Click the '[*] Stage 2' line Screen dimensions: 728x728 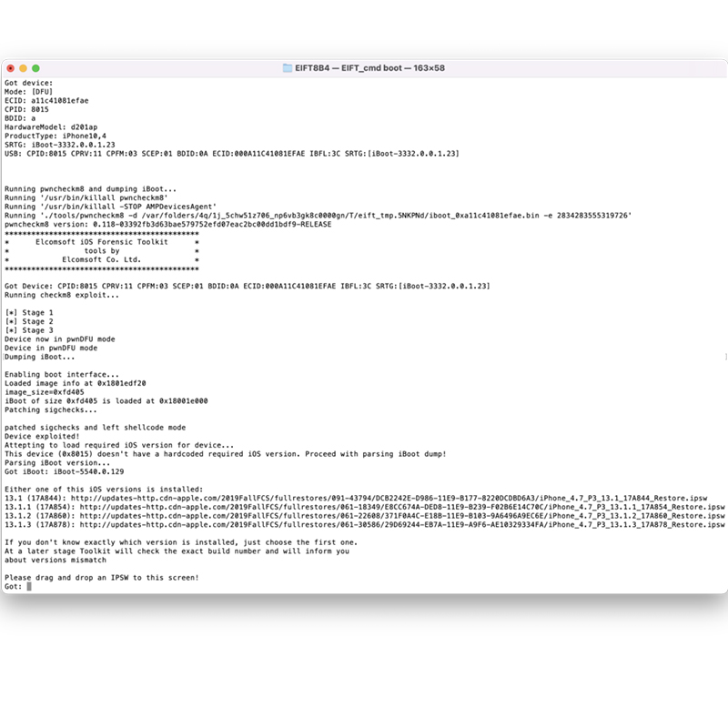pyautogui.click(x=29, y=321)
